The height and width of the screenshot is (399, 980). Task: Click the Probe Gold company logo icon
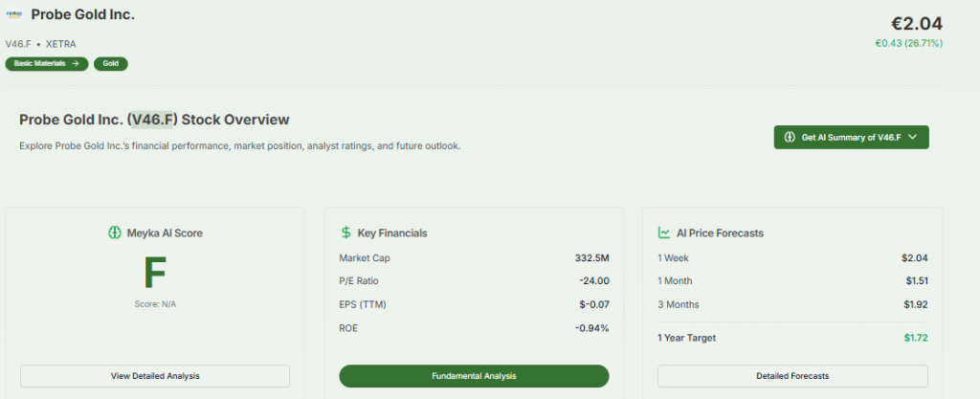click(x=15, y=15)
